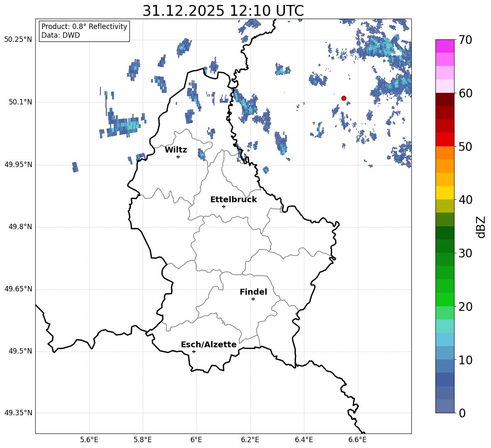Click the Esch/Alzette city label
Screen dimensions: 491x448
click(209, 344)
